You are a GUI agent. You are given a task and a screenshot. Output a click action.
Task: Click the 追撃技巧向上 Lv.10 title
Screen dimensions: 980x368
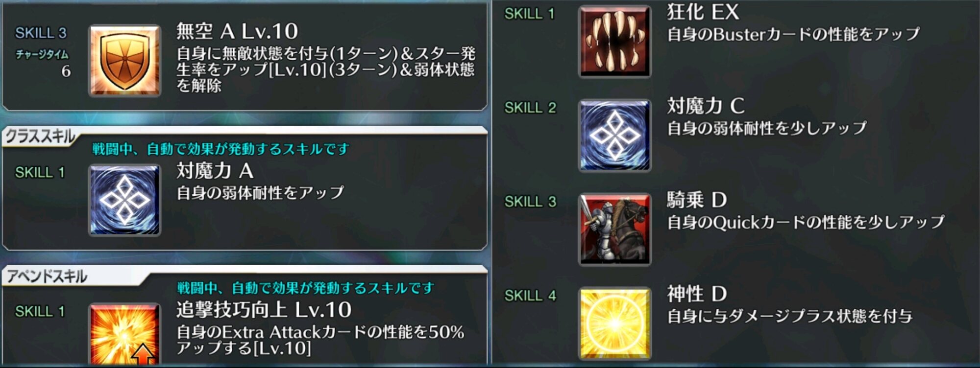[264, 310]
